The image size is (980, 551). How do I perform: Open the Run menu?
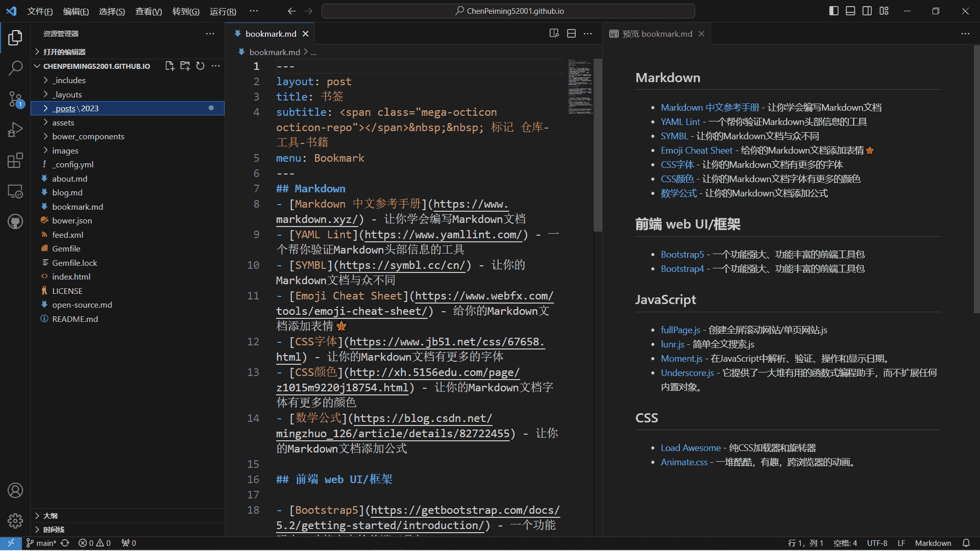coord(223,11)
